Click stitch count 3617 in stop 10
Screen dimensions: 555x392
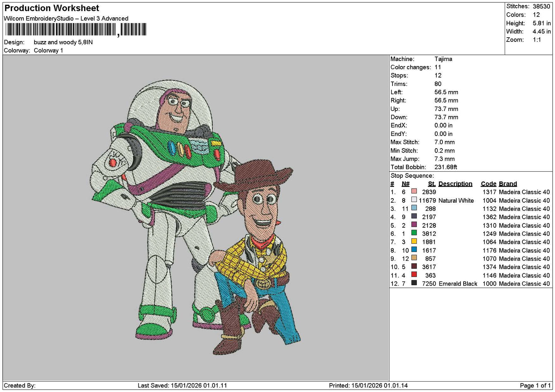point(429,267)
